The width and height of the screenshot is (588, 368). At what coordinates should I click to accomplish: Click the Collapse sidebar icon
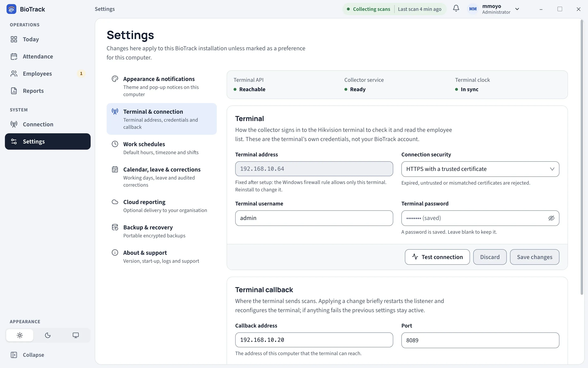pos(14,355)
